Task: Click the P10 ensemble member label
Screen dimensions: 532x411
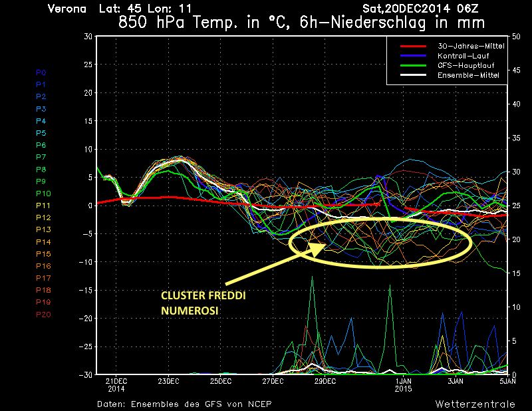Action: point(43,194)
